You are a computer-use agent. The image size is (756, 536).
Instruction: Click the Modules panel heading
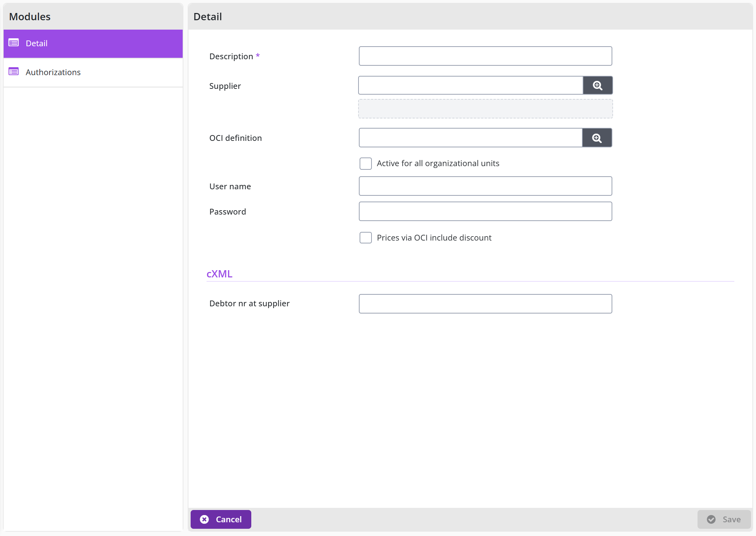tap(30, 17)
